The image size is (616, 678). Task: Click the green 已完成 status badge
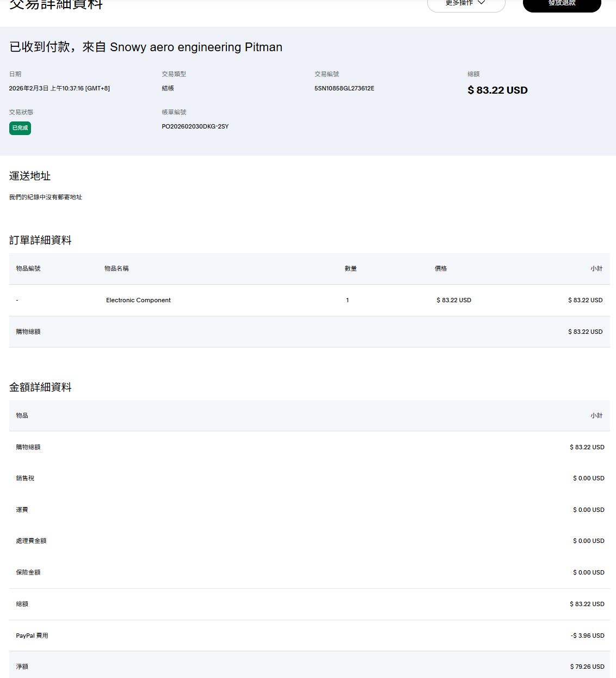[20, 128]
